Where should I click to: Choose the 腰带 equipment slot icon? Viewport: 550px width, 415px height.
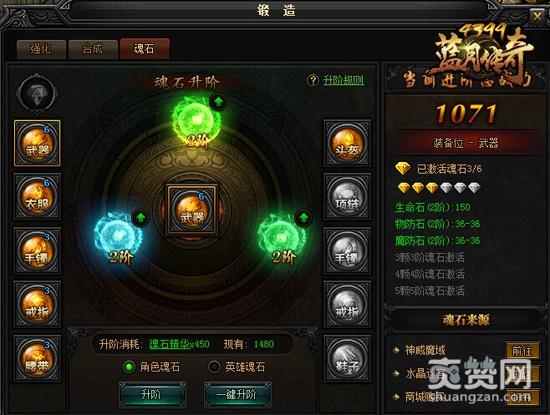[37, 359]
